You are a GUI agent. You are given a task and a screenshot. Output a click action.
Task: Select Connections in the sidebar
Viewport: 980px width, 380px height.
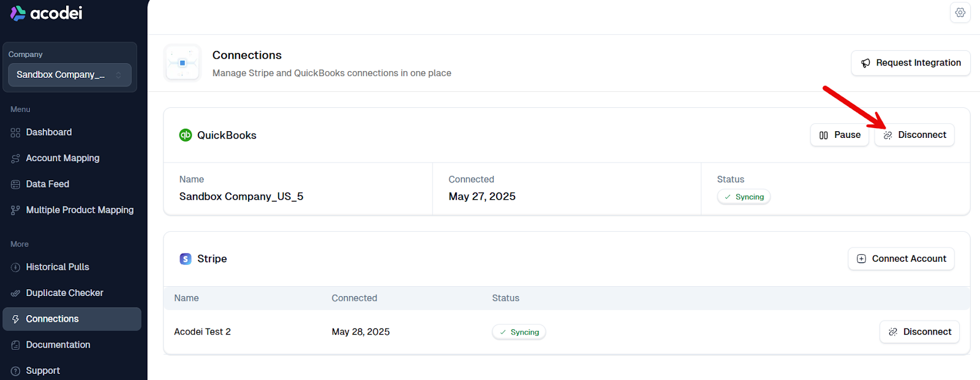(53, 319)
